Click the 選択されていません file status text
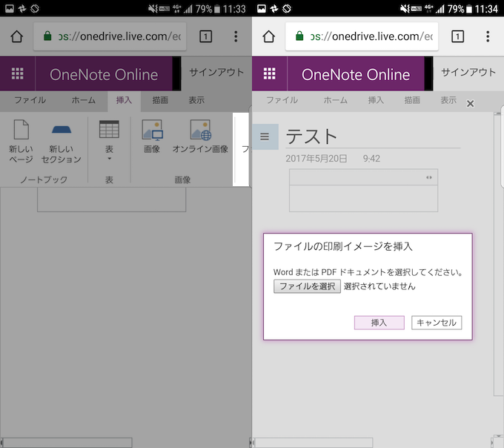The width and height of the screenshot is (504, 448). click(x=379, y=286)
